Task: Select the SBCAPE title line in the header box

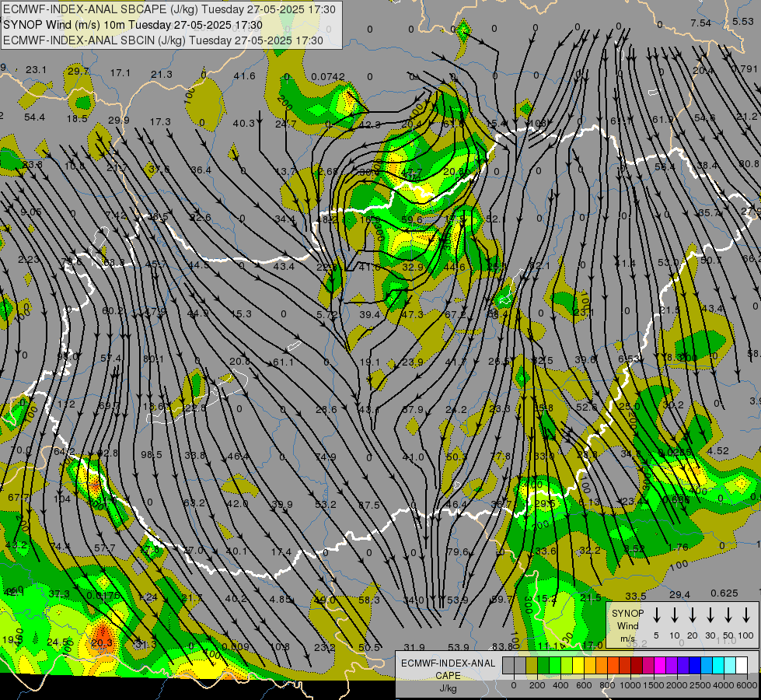Action: (169, 9)
